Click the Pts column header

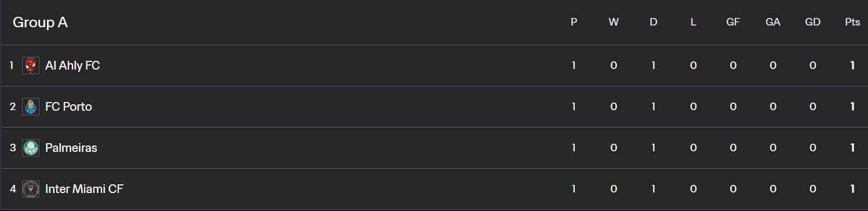852,22
